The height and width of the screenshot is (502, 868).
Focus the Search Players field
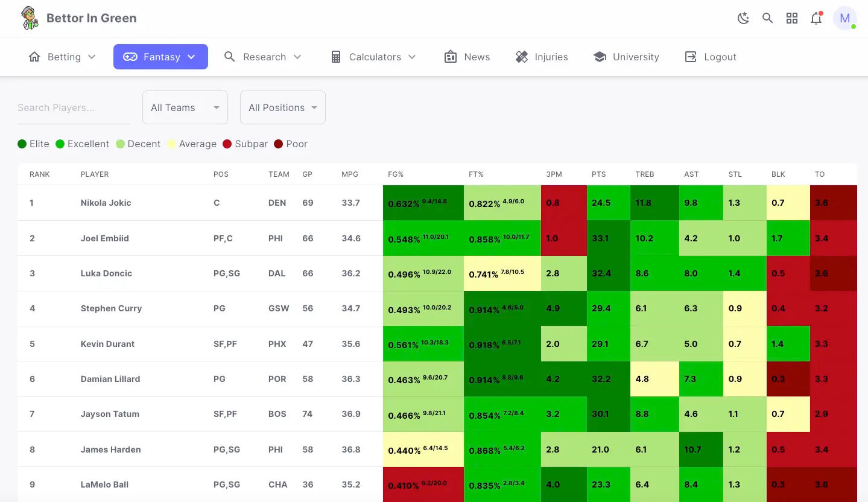[74, 107]
